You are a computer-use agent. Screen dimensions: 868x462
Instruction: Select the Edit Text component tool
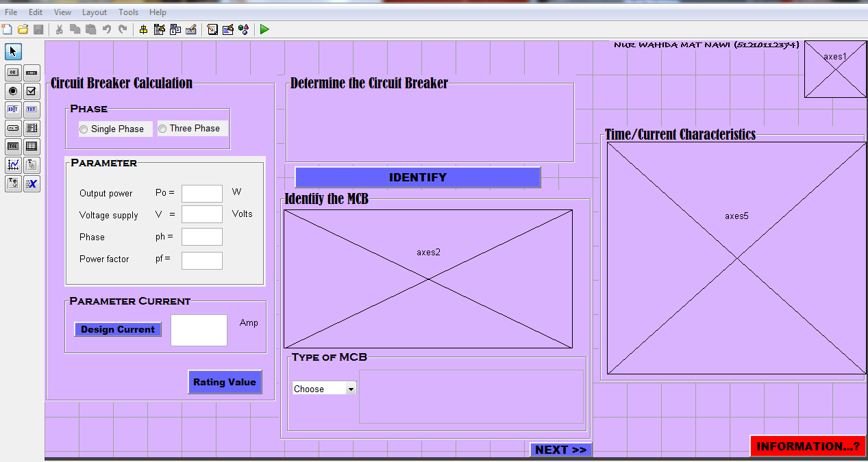click(12, 110)
